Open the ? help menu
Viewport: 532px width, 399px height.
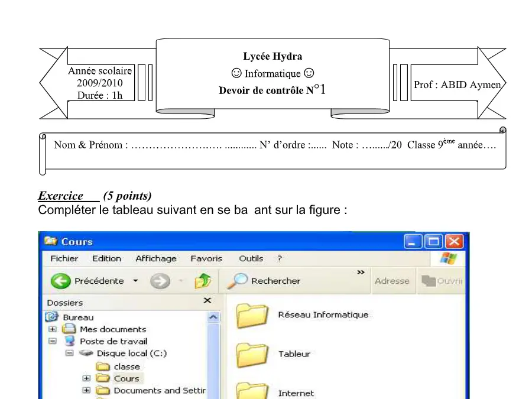point(280,258)
